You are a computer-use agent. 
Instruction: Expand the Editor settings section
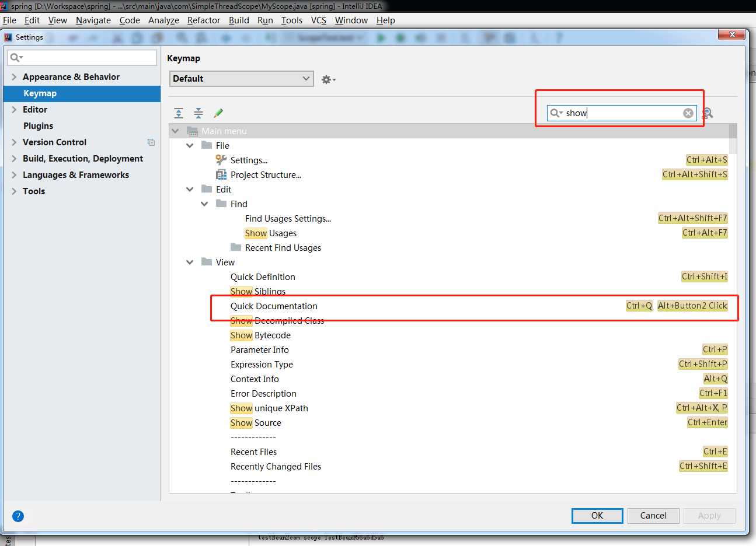coord(14,110)
